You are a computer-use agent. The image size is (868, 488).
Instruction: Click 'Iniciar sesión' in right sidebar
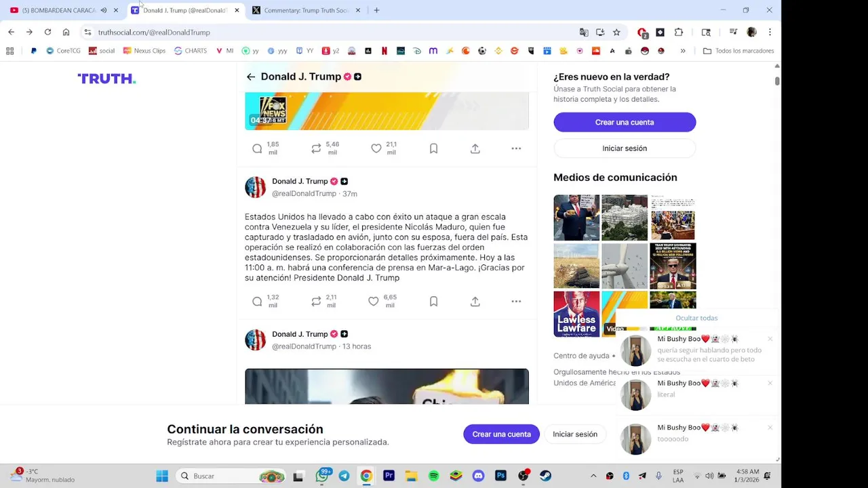pos(625,148)
